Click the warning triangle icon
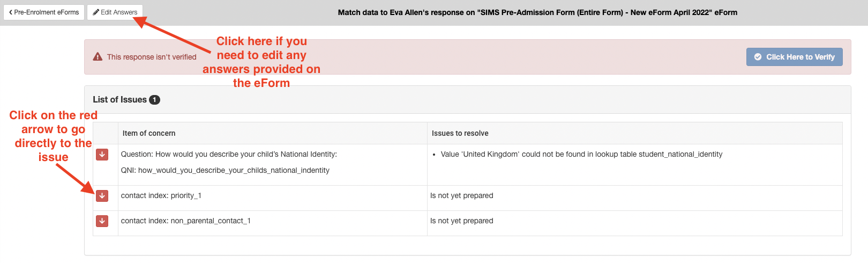Screen dimensions: 868x263 [98, 57]
